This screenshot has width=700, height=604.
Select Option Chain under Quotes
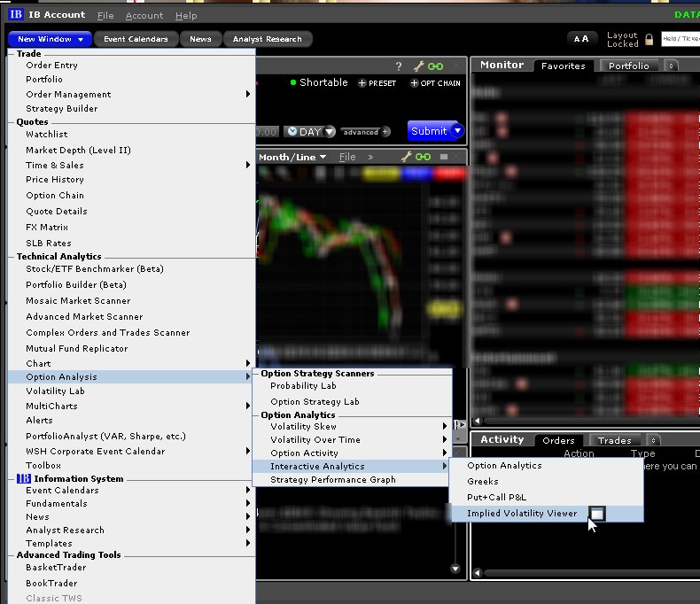pyautogui.click(x=131, y=196)
